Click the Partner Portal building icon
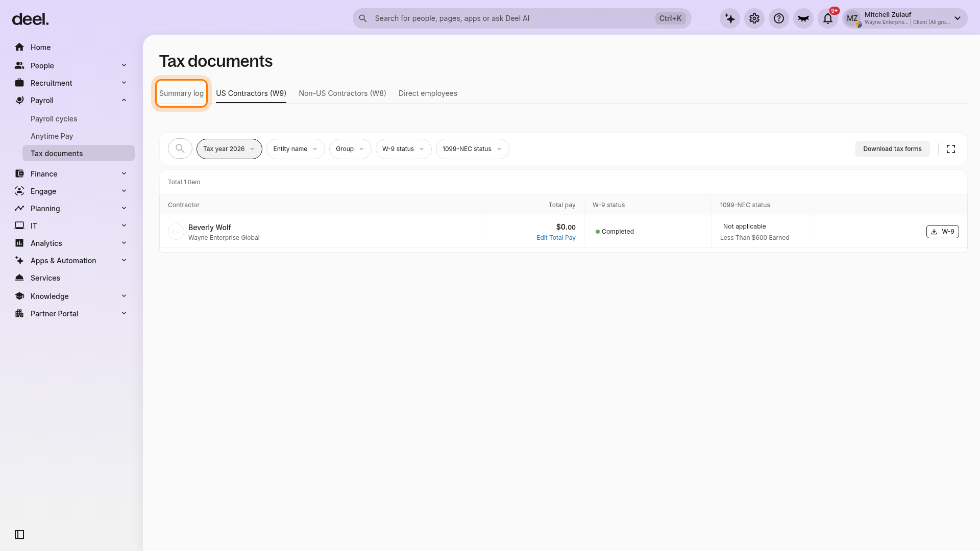The width and height of the screenshot is (980, 551). coord(19,313)
